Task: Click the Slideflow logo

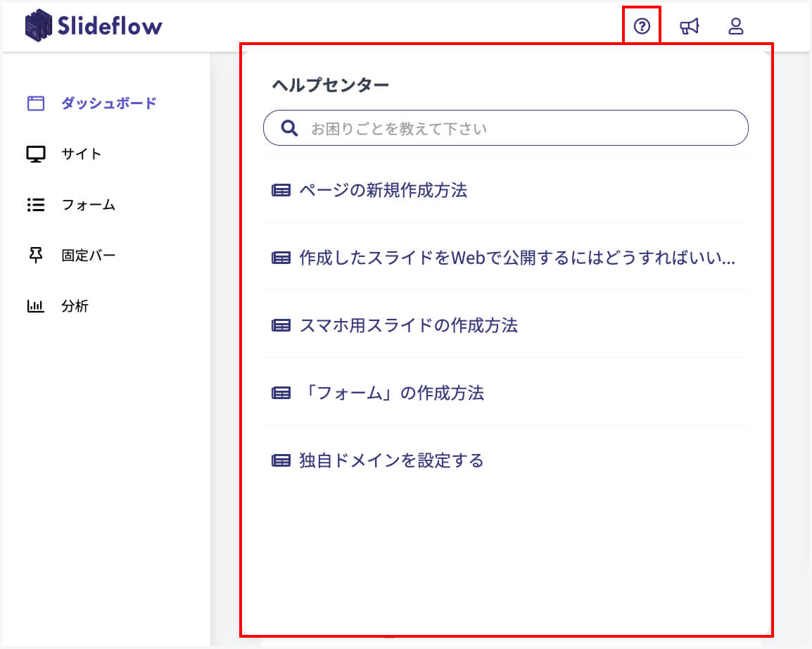Action: (94, 26)
